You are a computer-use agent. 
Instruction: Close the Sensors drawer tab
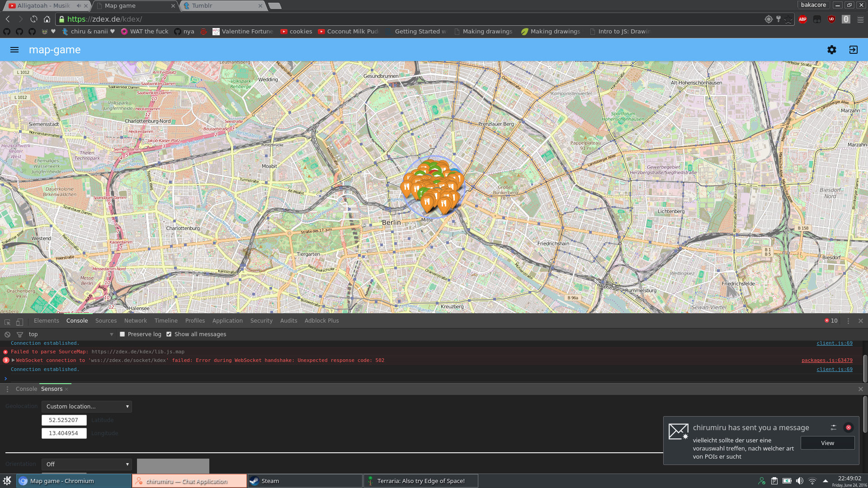click(66, 389)
